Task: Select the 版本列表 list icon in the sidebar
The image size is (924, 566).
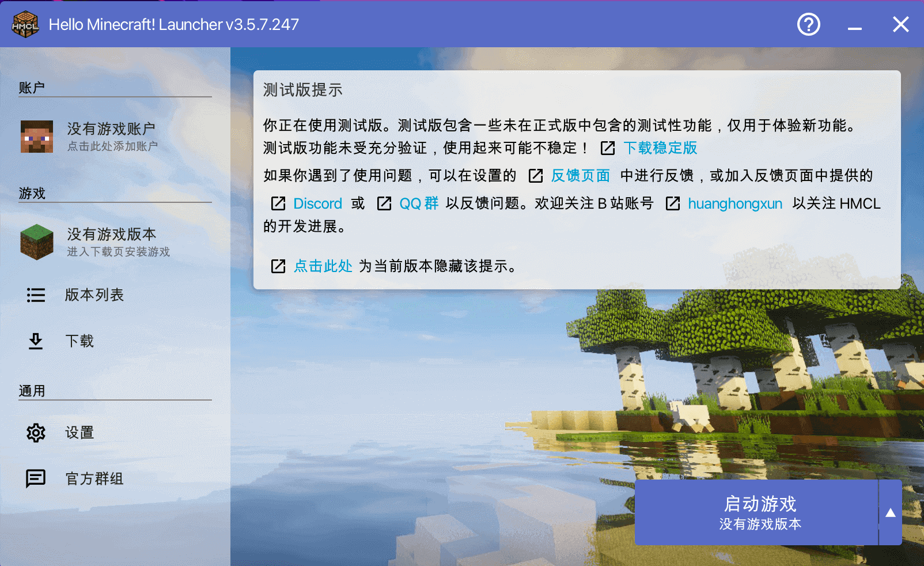Action: [36, 295]
